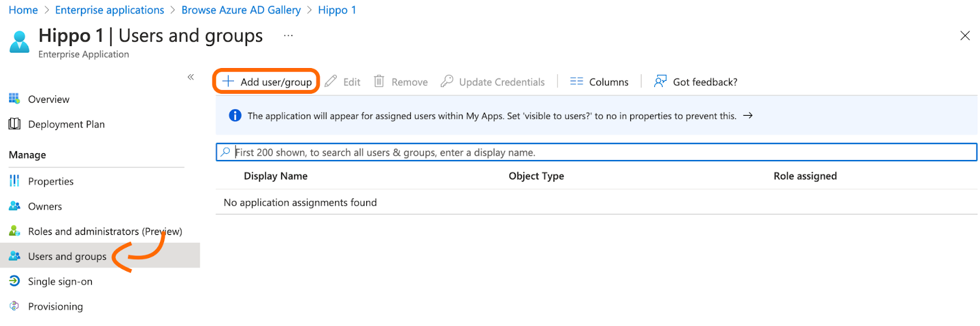Click the Roles and administrators person icon

click(x=15, y=230)
